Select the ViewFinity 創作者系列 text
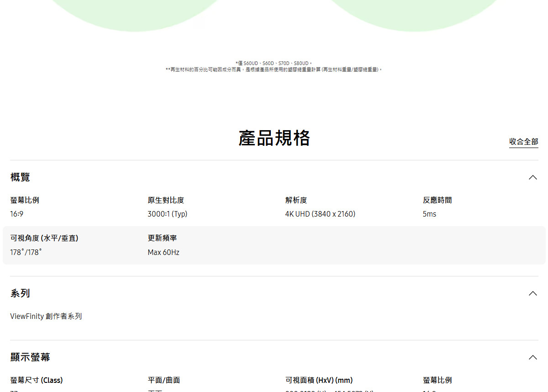Image resolution: width=548 pixels, height=392 pixels. [46, 316]
